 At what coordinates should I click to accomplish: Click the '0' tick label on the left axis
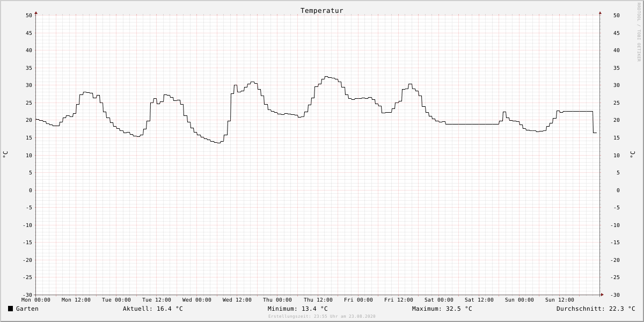(31, 191)
